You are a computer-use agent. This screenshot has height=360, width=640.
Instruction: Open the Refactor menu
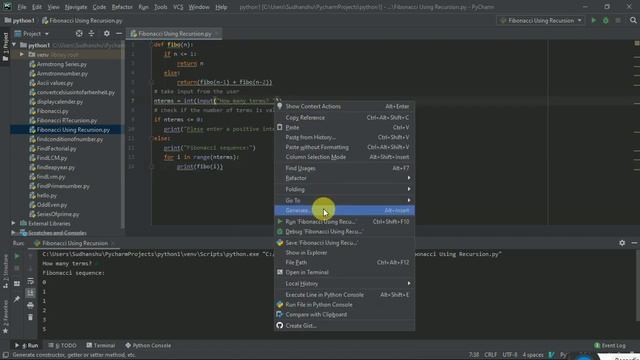pyautogui.click(x=122, y=7)
